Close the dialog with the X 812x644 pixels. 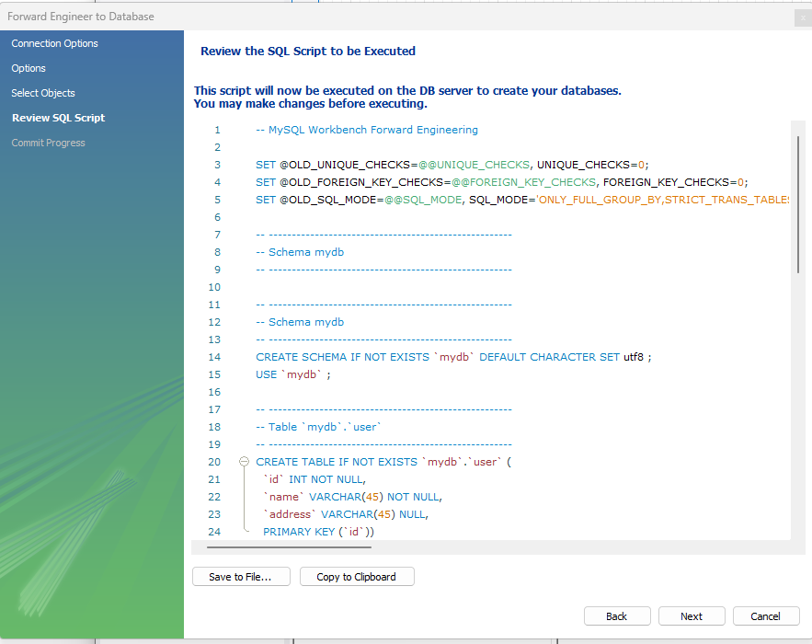click(x=803, y=17)
